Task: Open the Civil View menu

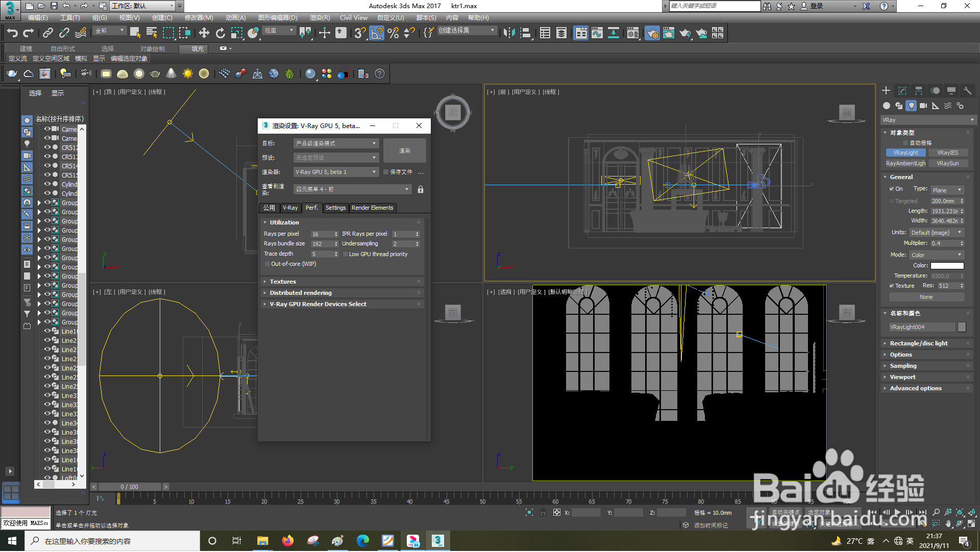Action: click(353, 18)
